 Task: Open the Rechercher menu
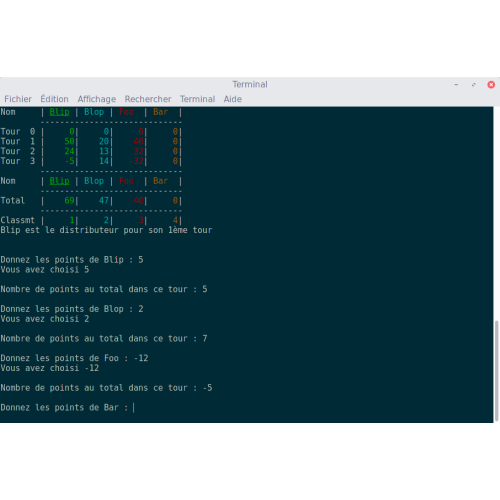[148, 99]
